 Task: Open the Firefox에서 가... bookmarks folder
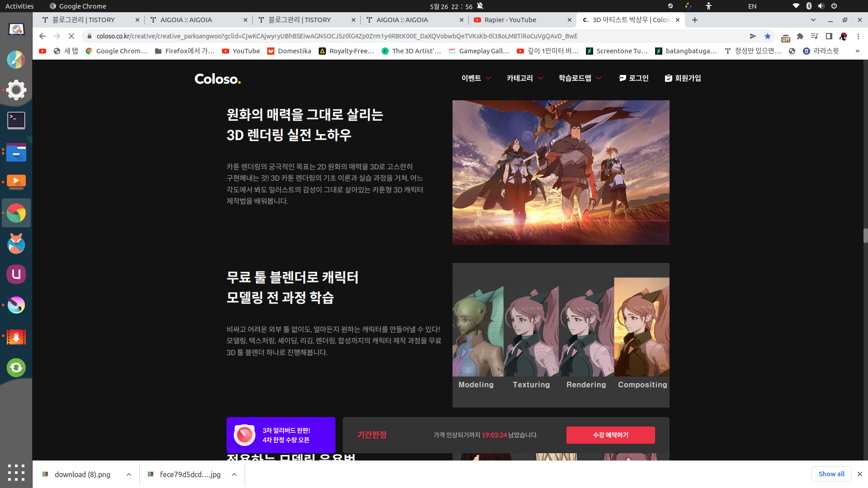point(184,51)
